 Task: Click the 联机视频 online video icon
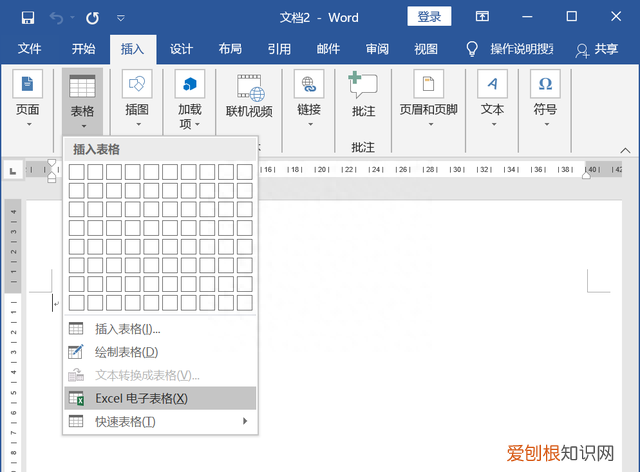pyautogui.click(x=249, y=87)
